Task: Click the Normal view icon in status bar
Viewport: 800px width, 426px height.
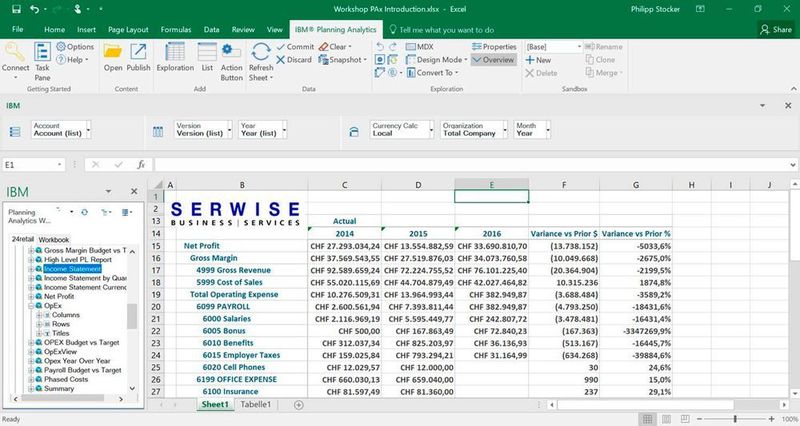Action: (x=647, y=419)
